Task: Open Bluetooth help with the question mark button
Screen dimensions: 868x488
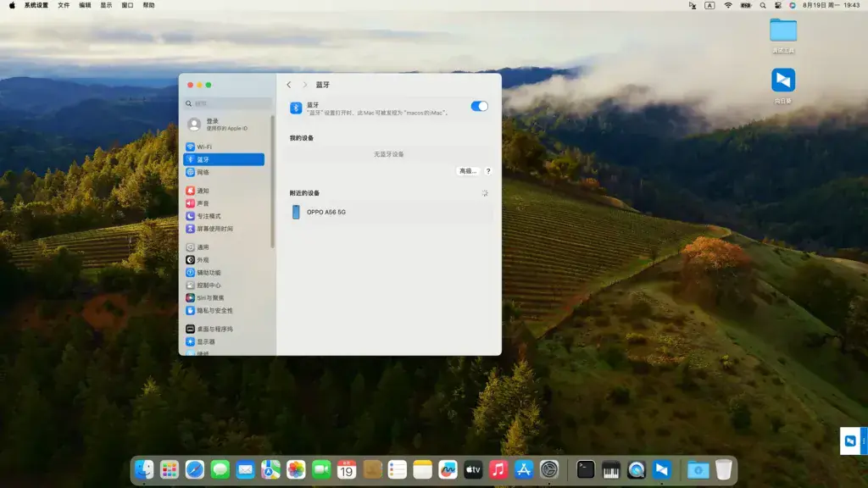Action: (487, 171)
